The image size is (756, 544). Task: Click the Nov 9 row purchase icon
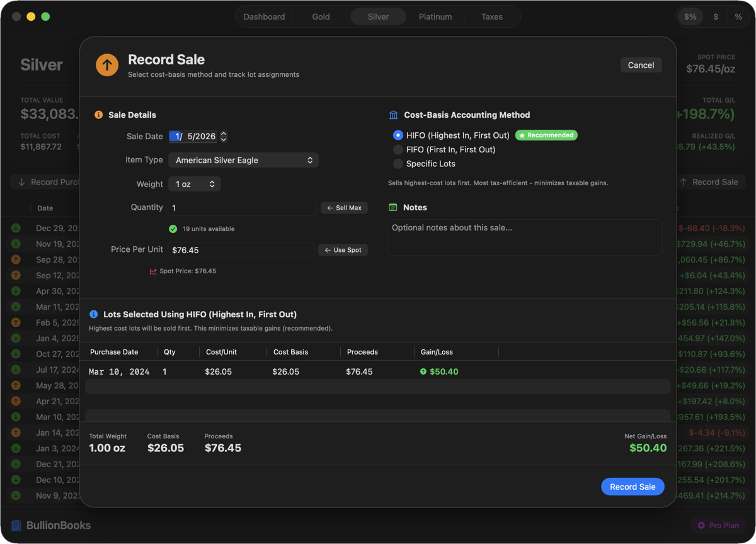pyautogui.click(x=16, y=496)
